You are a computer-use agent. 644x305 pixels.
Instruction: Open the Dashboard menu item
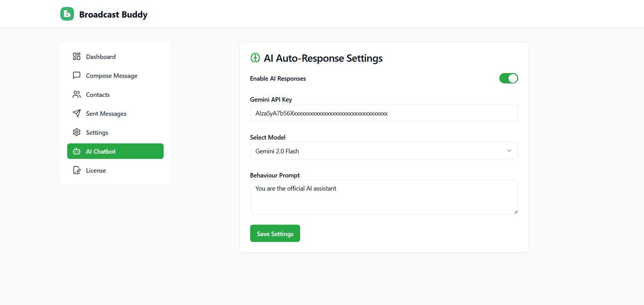(x=101, y=57)
